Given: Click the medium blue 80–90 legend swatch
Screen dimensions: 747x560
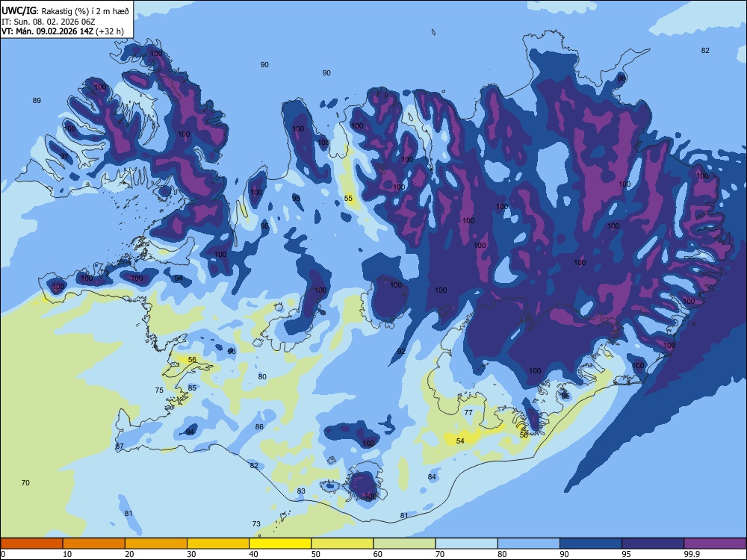Looking at the screenshot, I should [529, 544].
